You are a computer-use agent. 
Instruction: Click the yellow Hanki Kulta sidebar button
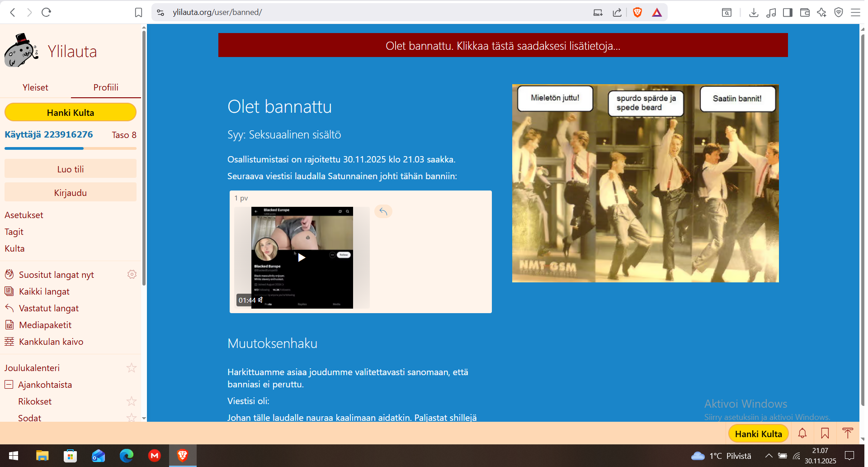(71, 112)
